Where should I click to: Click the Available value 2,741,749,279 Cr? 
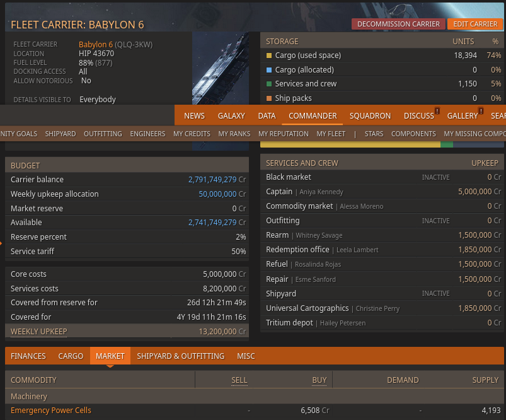(x=217, y=223)
